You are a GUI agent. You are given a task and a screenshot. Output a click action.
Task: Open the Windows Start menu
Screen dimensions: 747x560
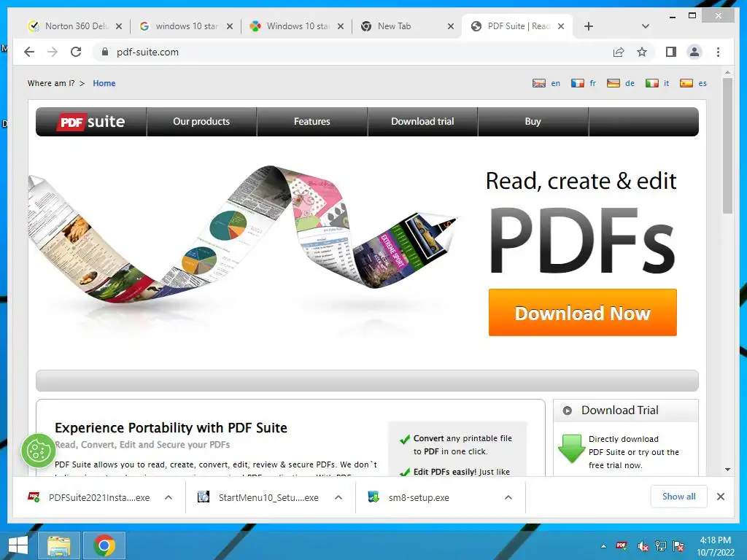pyautogui.click(x=18, y=545)
